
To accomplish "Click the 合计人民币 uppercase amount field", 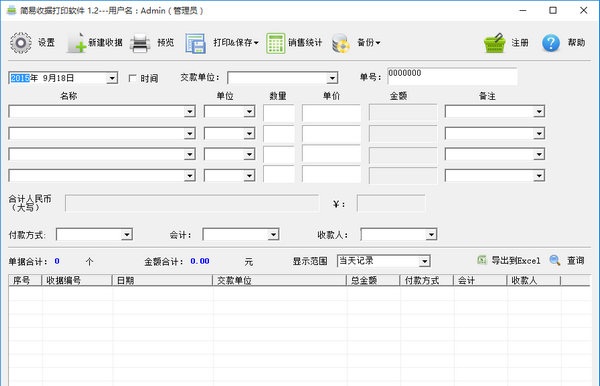I will (192, 203).
